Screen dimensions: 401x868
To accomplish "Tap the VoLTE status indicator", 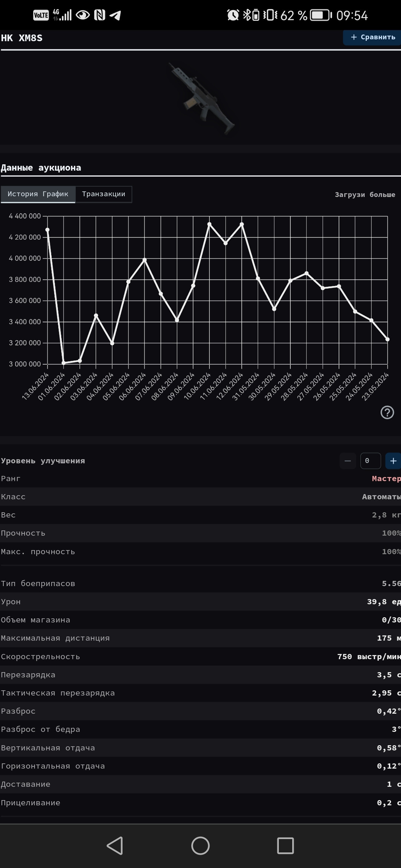I will tap(41, 15).
